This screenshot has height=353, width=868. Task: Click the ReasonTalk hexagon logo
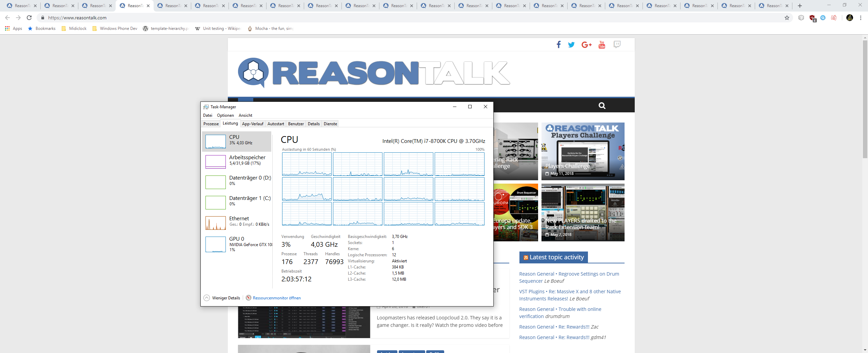pos(253,72)
